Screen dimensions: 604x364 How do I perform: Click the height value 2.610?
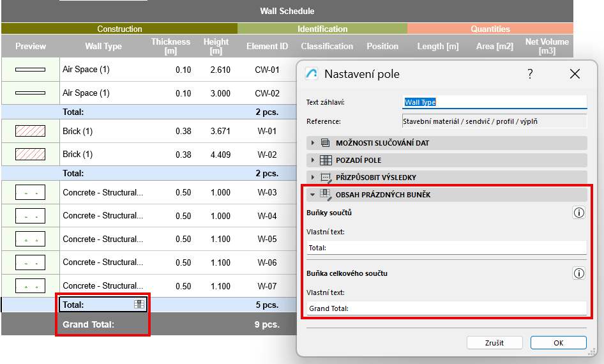click(x=220, y=70)
